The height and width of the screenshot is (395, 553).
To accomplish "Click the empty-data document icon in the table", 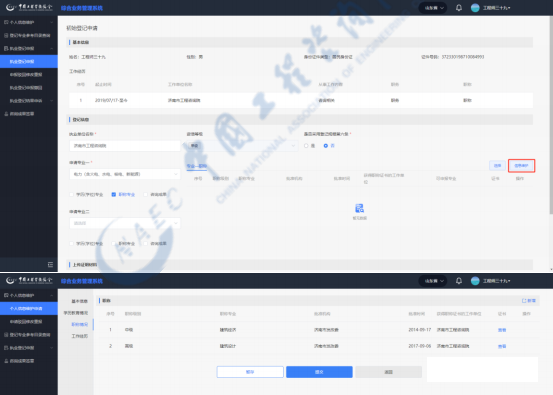I will tap(359, 208).
